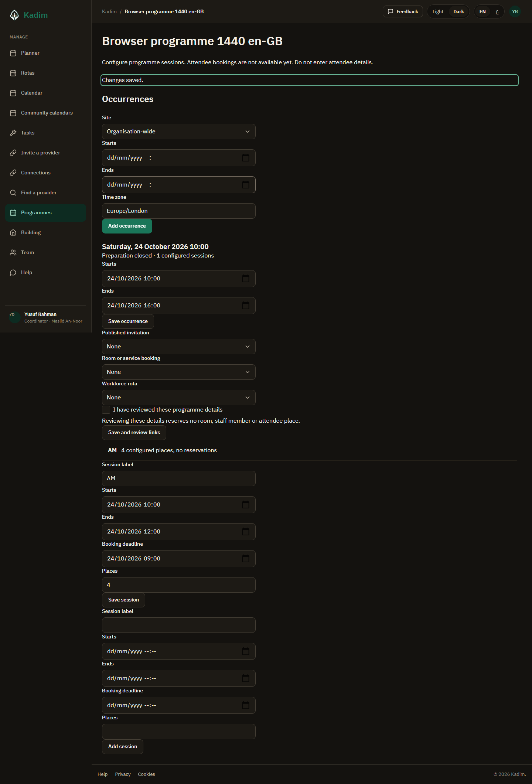Expand the Room or service booking dropdown
Viewport: 532px width, 784px height.
click(179, 372)
